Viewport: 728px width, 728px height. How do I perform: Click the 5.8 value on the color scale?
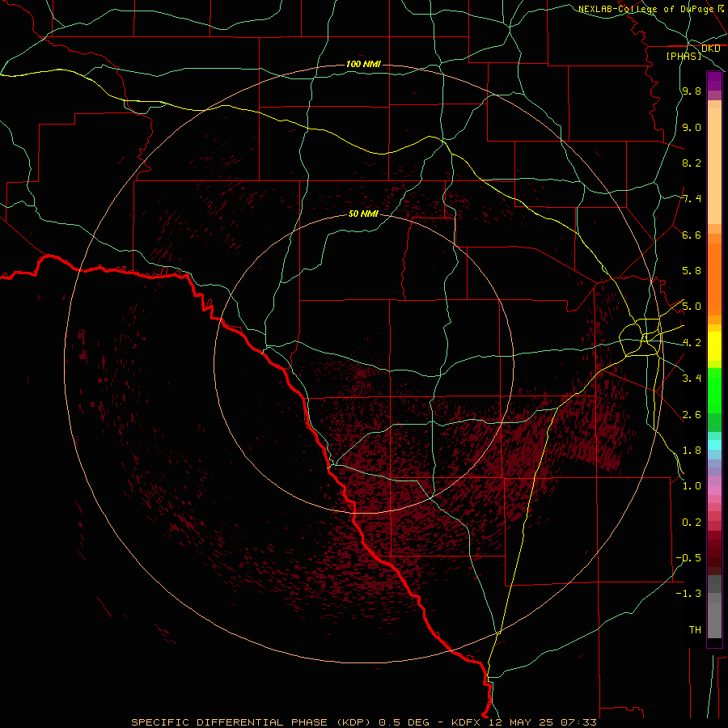pos(692,271)
